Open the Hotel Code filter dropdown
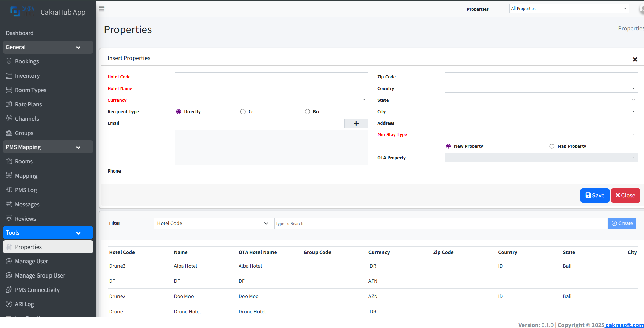The height and width of the screenshot is (328, 644). click(x=214, y=223)
